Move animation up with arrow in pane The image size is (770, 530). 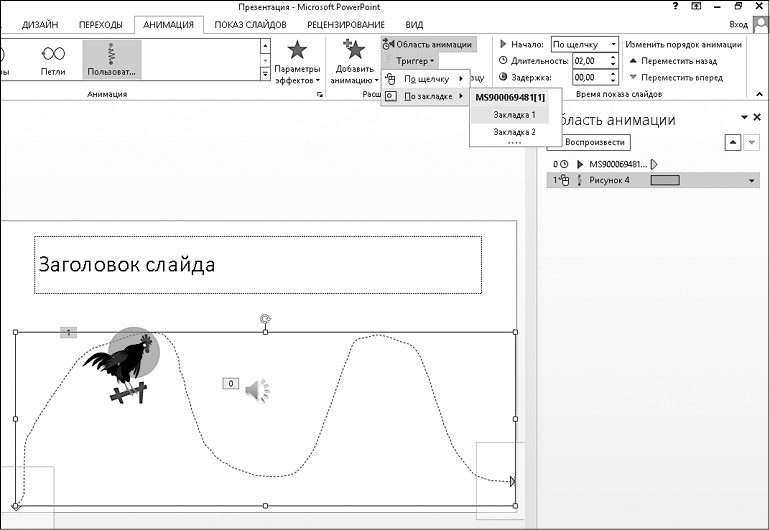pyautogui.click(x=733, y=143)
